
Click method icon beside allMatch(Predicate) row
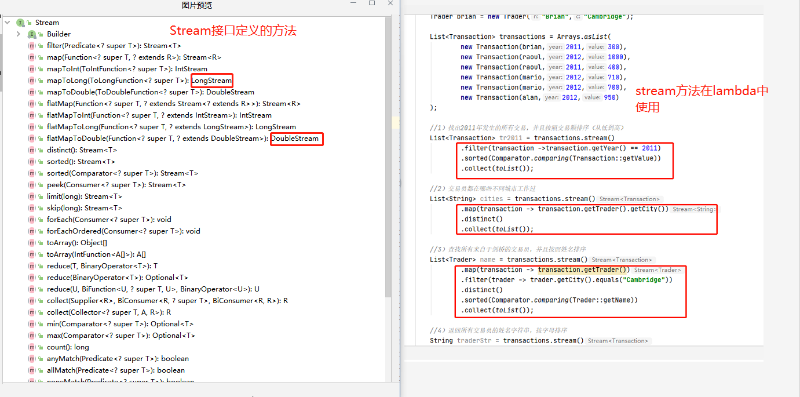click(32, 370)
